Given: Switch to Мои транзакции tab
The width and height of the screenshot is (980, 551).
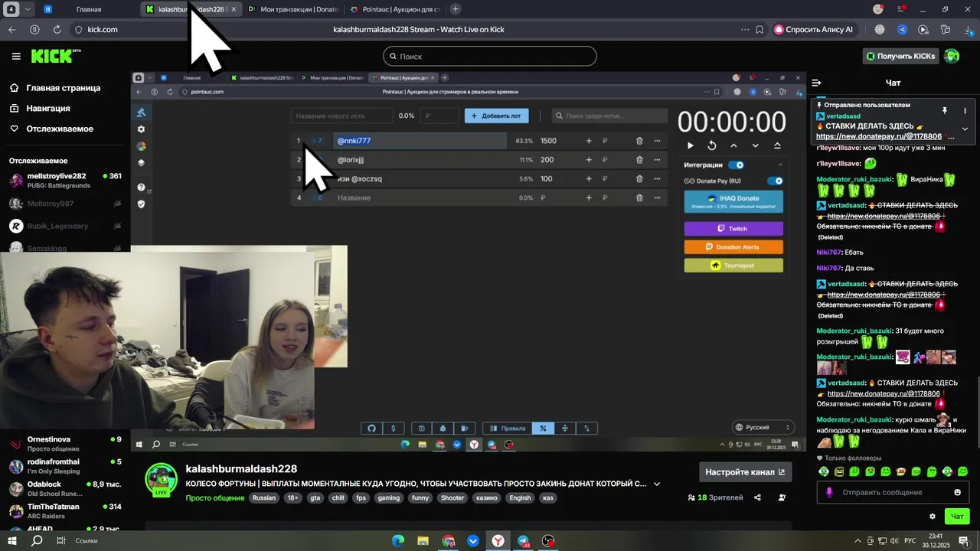Looking at the screenshot, I should pos(292,9).
